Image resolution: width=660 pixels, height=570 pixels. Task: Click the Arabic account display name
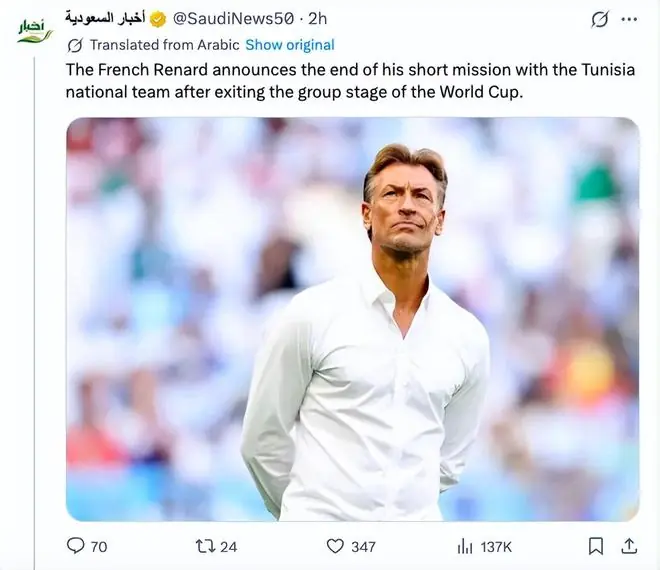[x=105, y=18]
